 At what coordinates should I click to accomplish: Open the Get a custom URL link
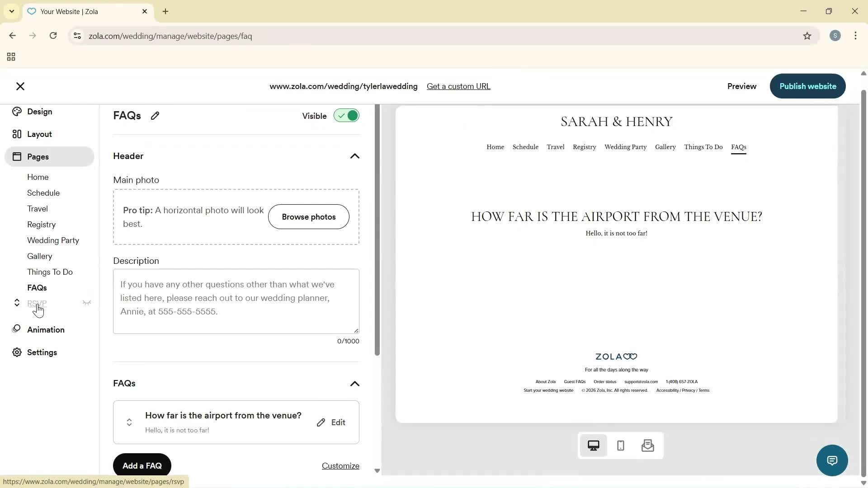coord(458,86)
